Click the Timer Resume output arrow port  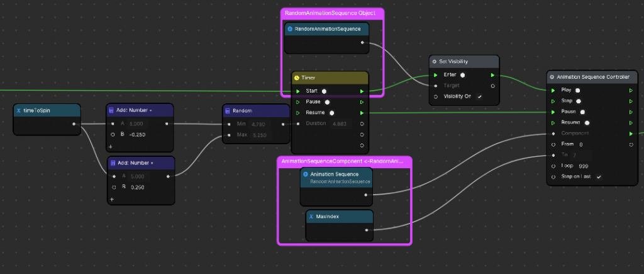click(362, 113)
